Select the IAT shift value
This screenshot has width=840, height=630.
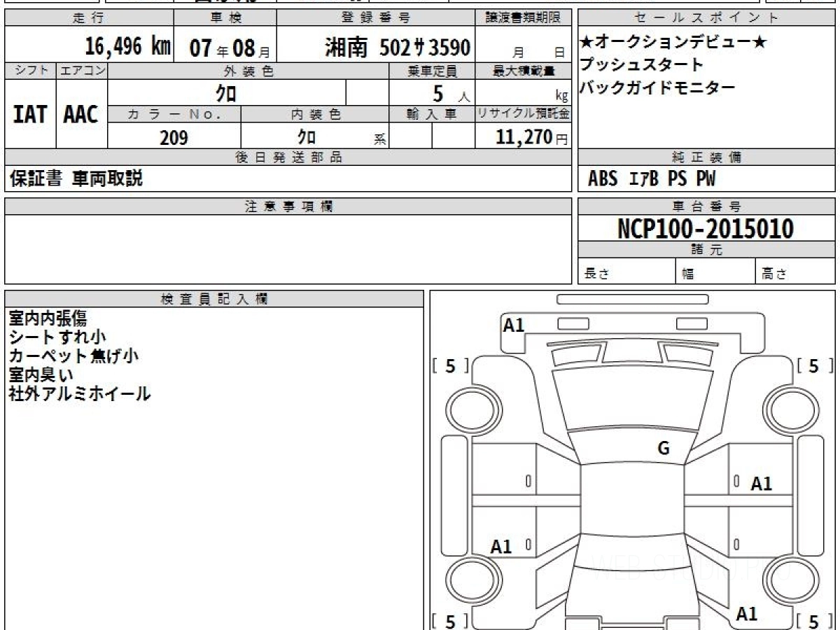(30, 114)
